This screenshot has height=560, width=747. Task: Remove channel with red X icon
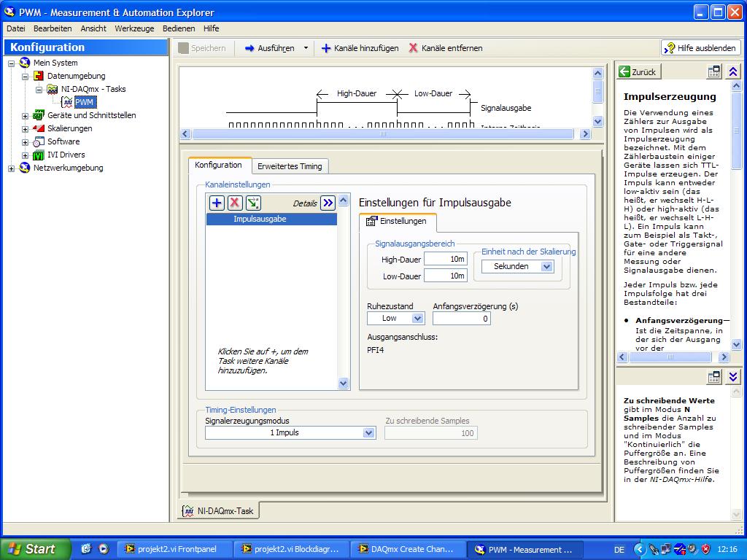coord(235,203)
